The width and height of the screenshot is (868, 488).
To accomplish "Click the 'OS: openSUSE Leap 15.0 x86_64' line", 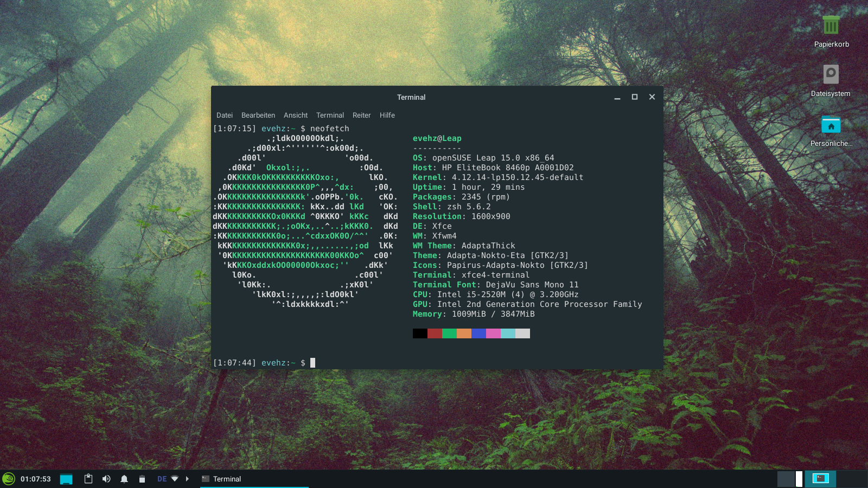I will pyautogui.click(x=483, y=158).
